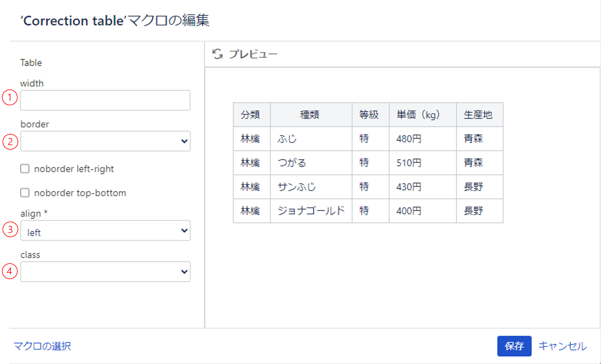Click the width input field
This screenshot has height=364, width=601.
[x=105, y=100]
